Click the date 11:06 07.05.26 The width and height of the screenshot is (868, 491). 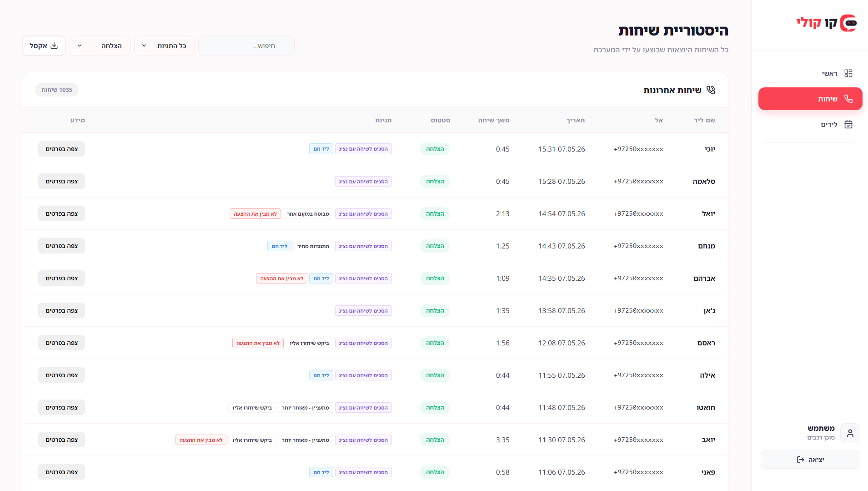562,472
